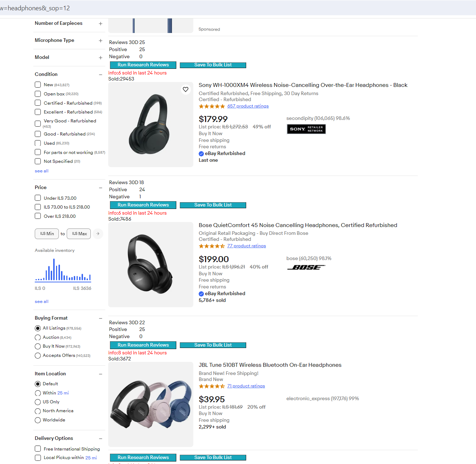The height and width of the screenshot is (464, 476).
Task: Choose US Only item location
Action: [38, 402]
